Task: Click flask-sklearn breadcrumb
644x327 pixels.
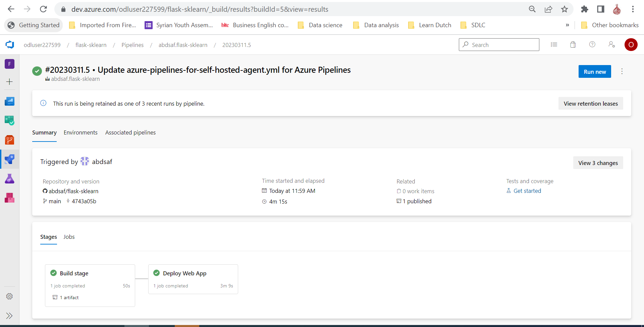Action: coord(91,45)
